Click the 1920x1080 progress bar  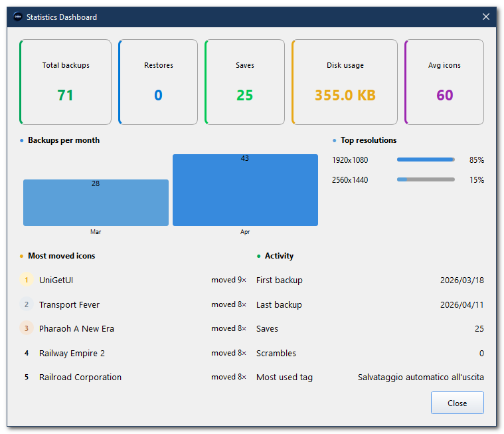(x=426, y=160)
